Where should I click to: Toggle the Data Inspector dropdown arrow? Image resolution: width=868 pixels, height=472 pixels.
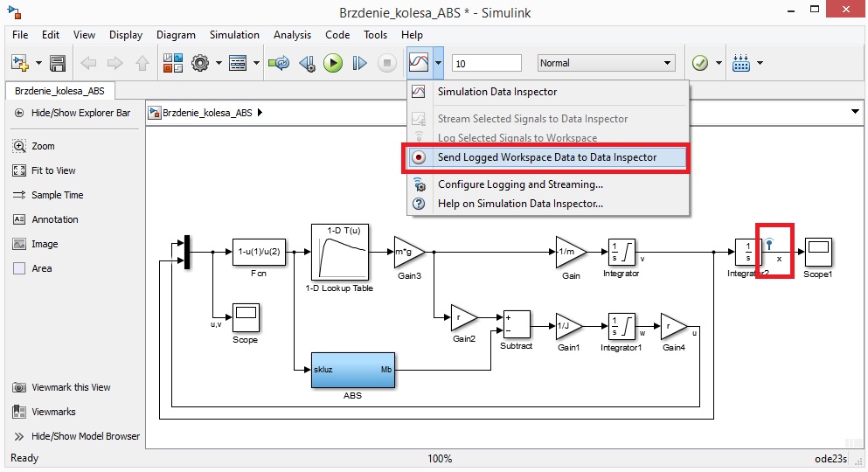[x=438, y=63]
